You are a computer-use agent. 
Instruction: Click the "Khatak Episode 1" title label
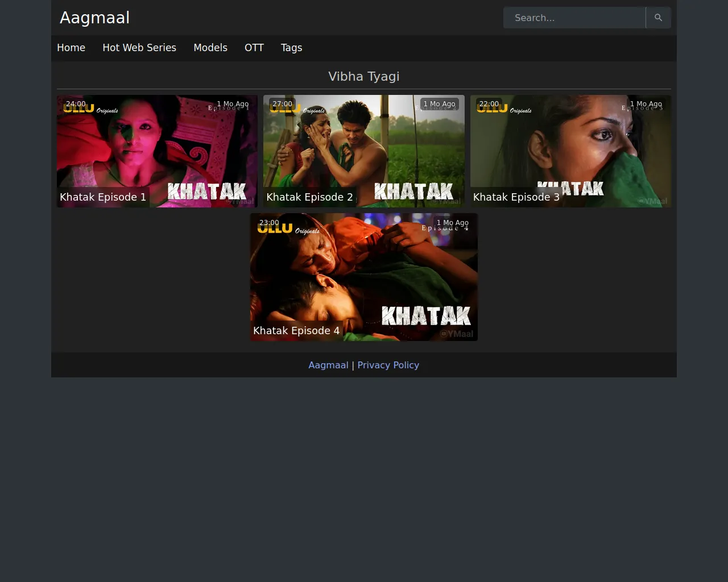[x=103, y=197]
